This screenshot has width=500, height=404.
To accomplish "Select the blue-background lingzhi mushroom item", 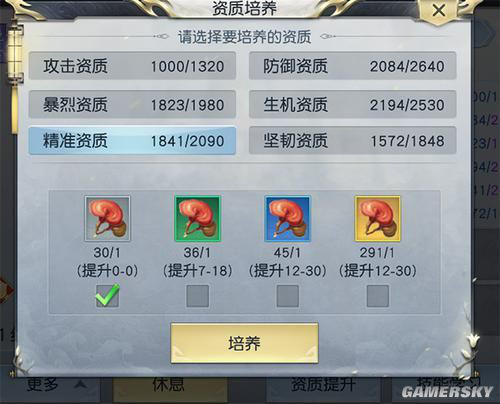I will [288, 219].
